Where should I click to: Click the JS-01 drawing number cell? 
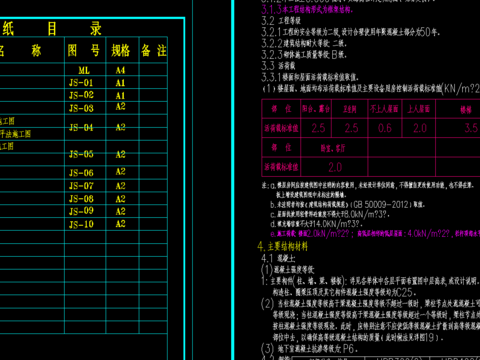pyautogui.click(x=81, y=82)
